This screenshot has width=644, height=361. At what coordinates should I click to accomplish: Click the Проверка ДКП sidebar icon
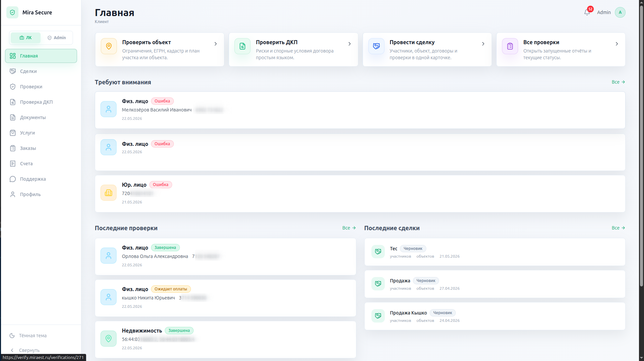[x=13, y=102]
